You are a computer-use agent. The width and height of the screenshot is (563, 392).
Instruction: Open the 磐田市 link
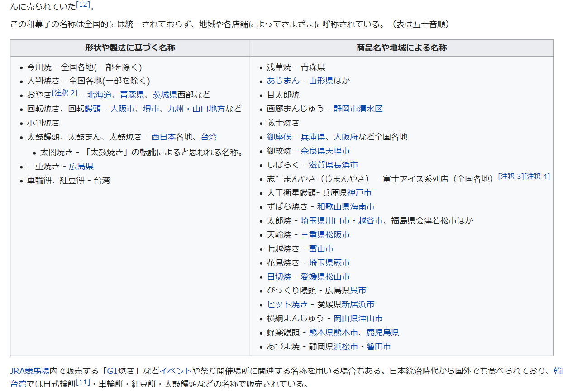(x=378, y=347)
